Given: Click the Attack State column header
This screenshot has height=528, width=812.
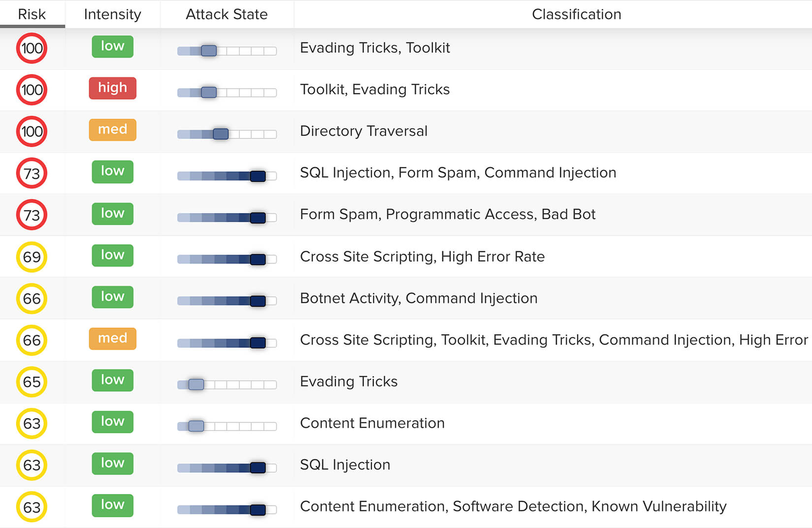Looking at the screenshot, I should pyautogui.click(x=227, y=14).
